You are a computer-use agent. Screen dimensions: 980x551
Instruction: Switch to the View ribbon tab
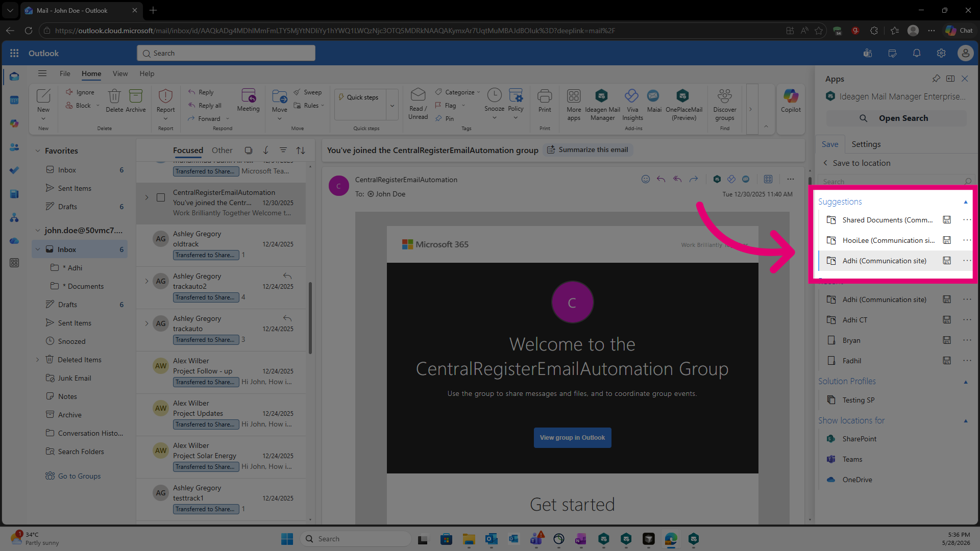[120, 73]
